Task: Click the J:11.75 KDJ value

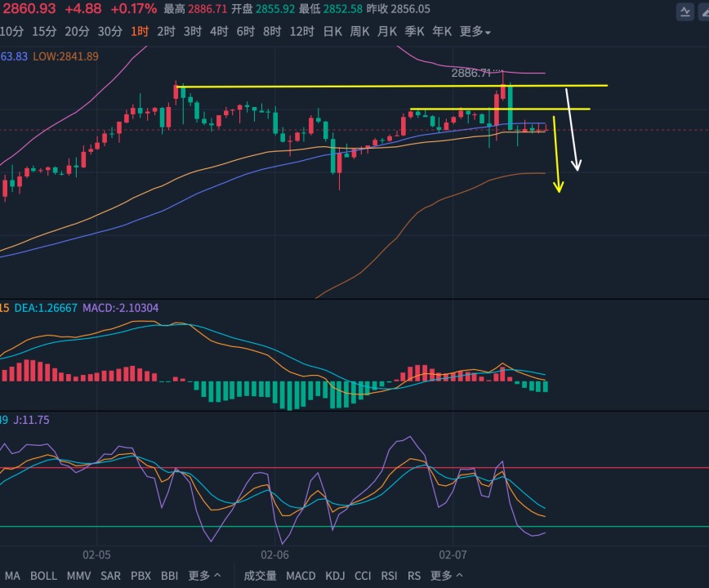Action: coord(31,420)
